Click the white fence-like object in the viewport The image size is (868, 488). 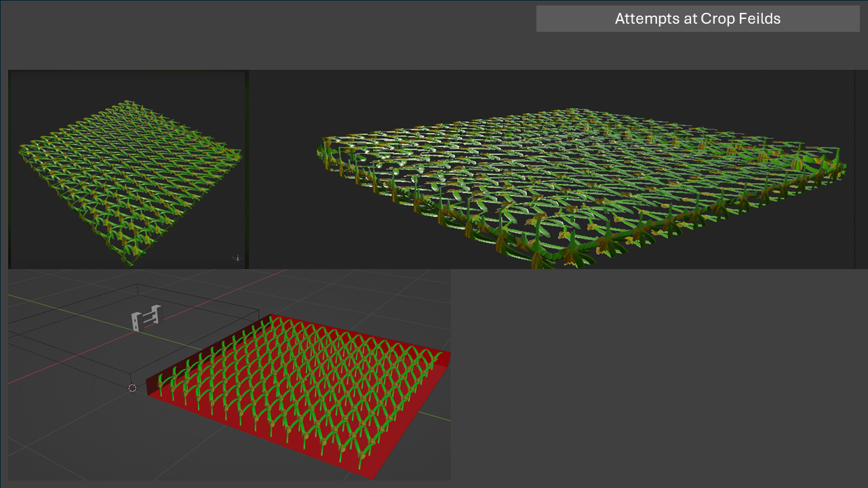click(x=147, y=318)
